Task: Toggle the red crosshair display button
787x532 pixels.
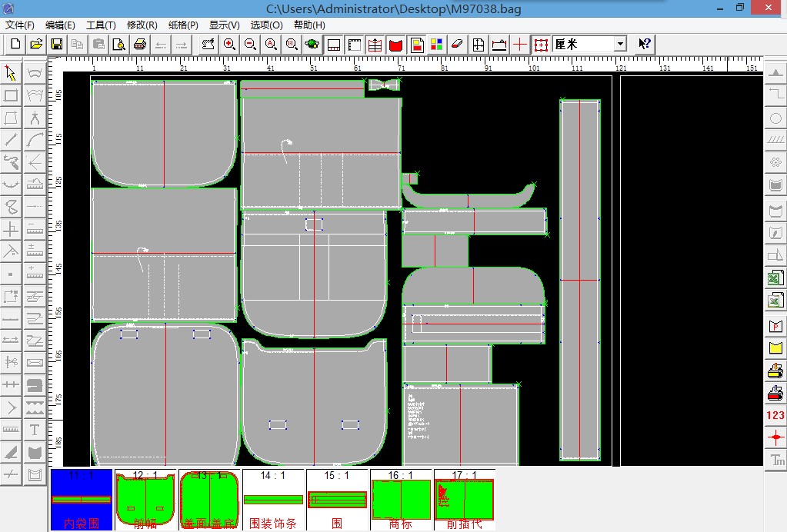Action: click(520, 45)
